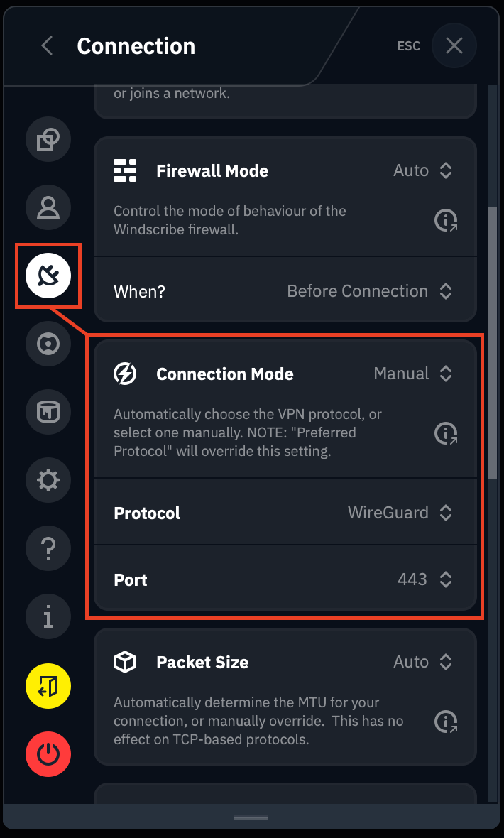Click the yellow log out icon

tap(48, 685)
